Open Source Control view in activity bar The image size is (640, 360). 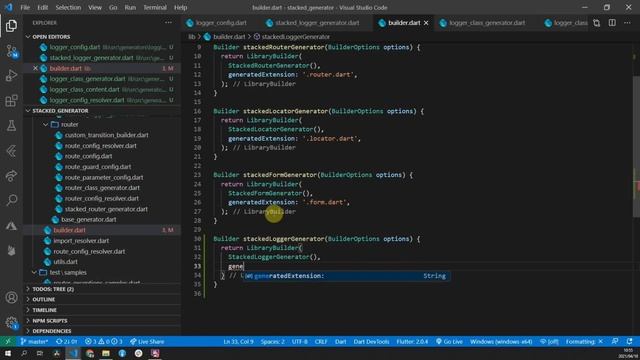point(11,51)
